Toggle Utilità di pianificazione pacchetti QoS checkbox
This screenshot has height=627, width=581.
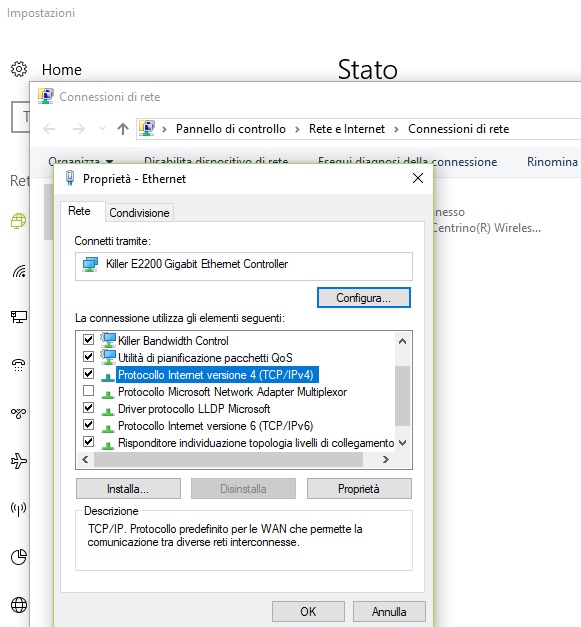pos(88,357)
